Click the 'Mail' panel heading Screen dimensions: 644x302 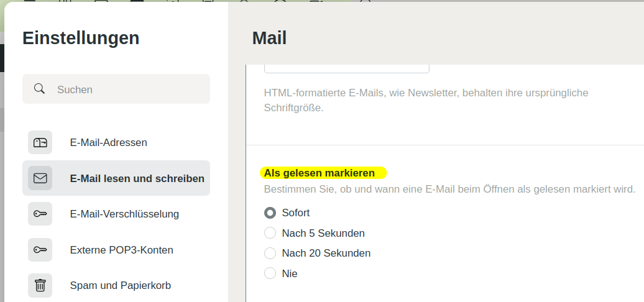coord(269,39)
